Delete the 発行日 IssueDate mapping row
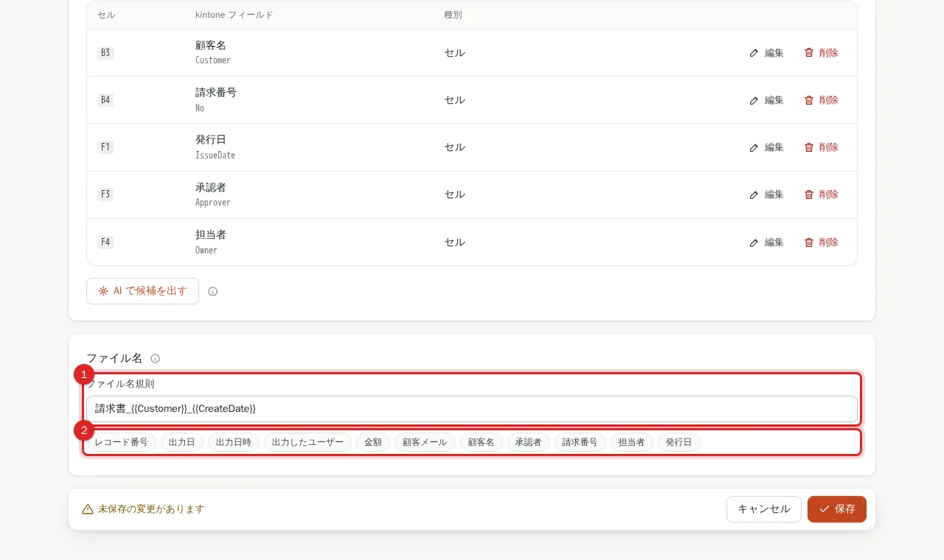 click(x=821, y=147)
